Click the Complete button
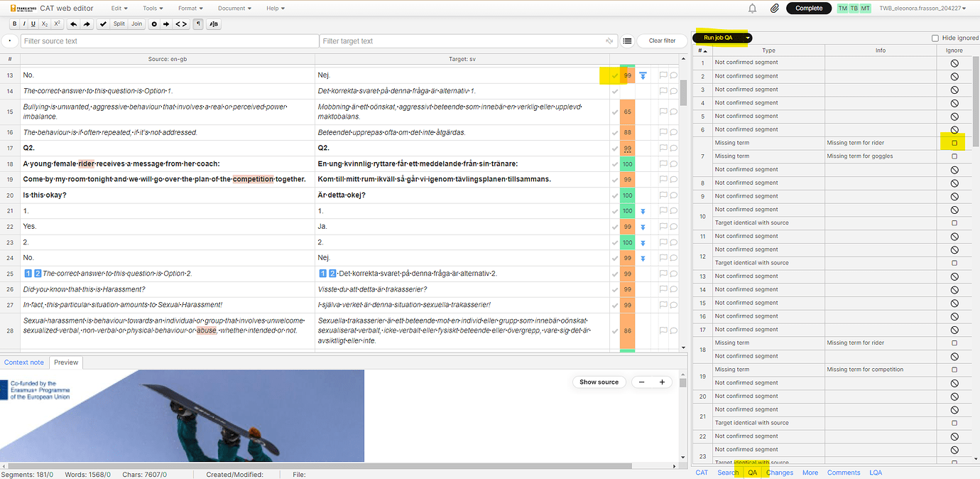 click(x=809, y=9)
